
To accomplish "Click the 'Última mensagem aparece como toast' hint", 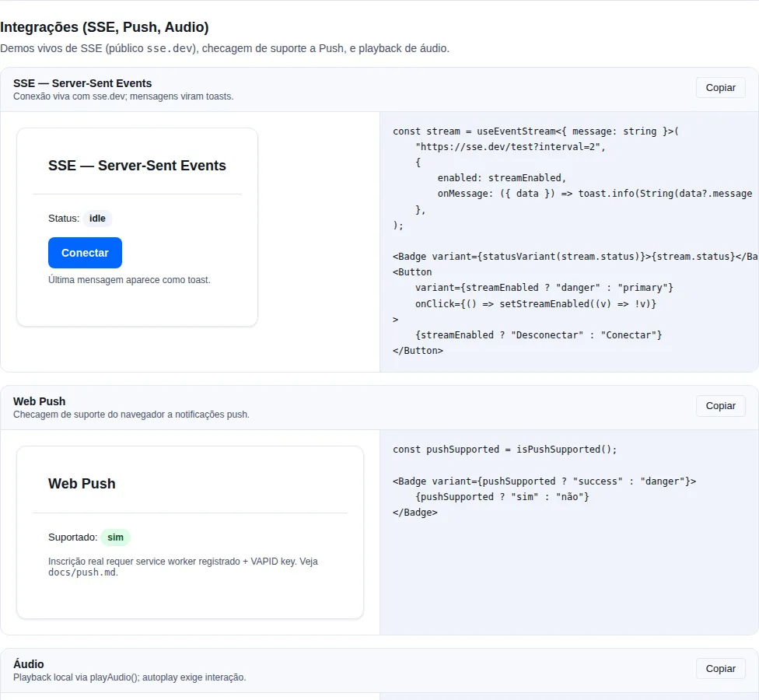I will point(129,280).
